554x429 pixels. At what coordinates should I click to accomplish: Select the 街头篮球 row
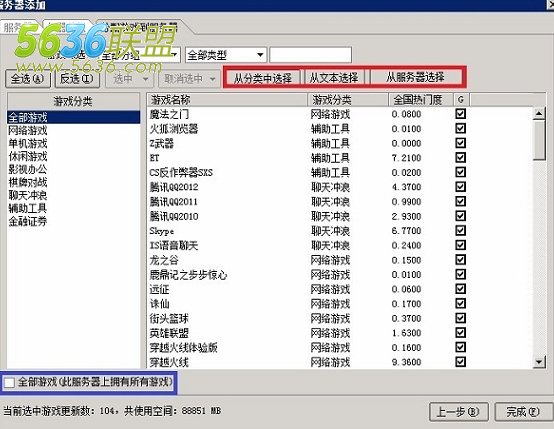point(340,318)
